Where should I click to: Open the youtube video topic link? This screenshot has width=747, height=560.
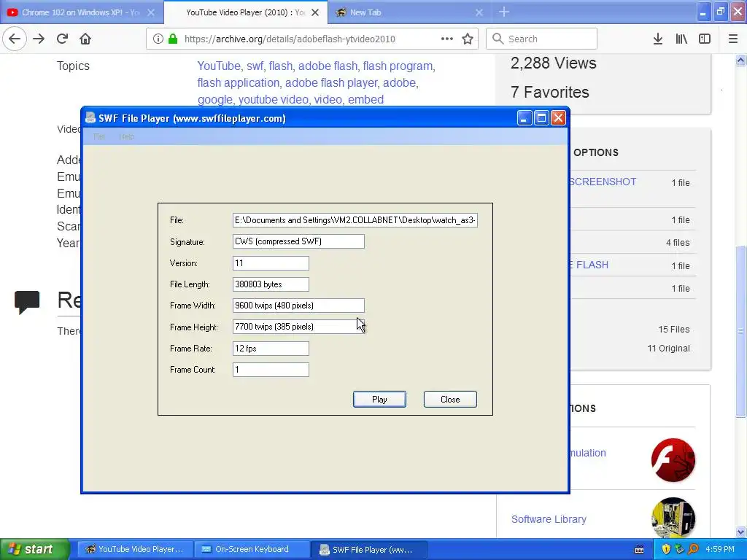[274, 99]
